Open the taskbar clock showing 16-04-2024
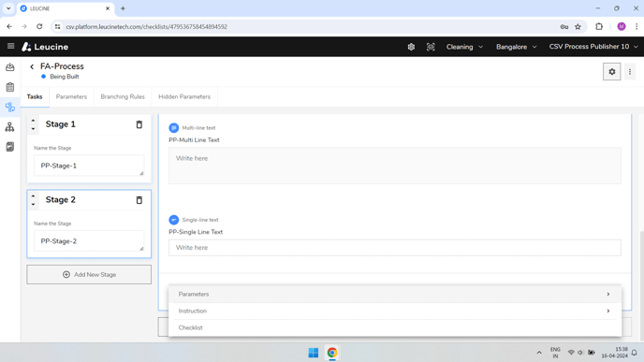644x362 pixels. 614,353
